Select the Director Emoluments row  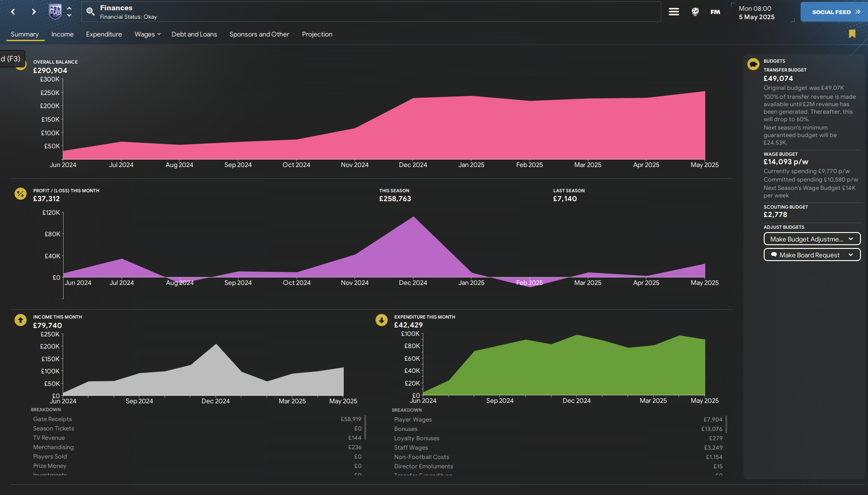(x=558, y=466)
